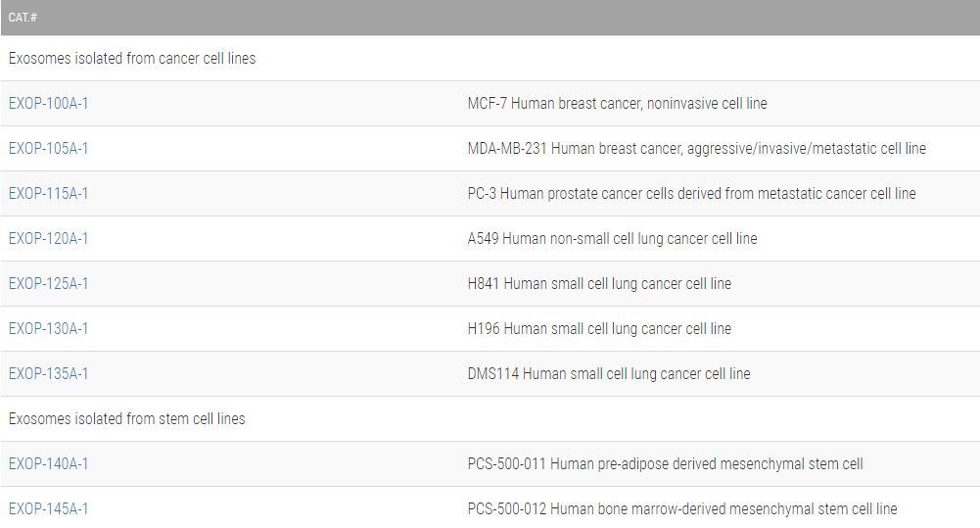Click the EXOP-130A-1 catalog link
Image resolution: width=980 pixels, height=528 pixels.
pos(48,329)
